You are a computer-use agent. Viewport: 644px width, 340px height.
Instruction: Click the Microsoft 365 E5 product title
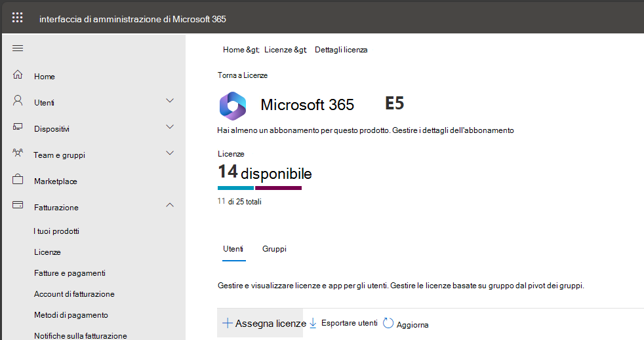pos(332,104)
